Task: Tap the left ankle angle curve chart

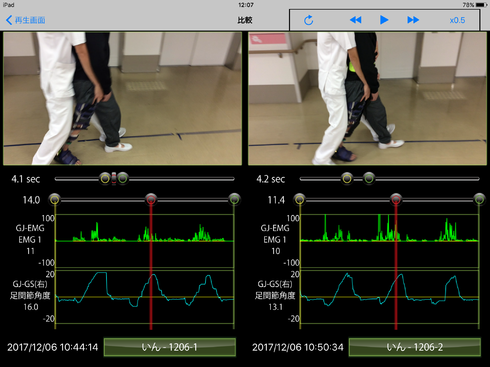Action: (x=144, y=297)
